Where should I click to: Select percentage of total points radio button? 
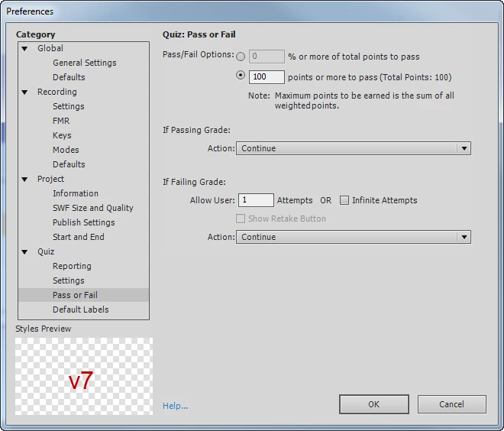tap(241, 57)
